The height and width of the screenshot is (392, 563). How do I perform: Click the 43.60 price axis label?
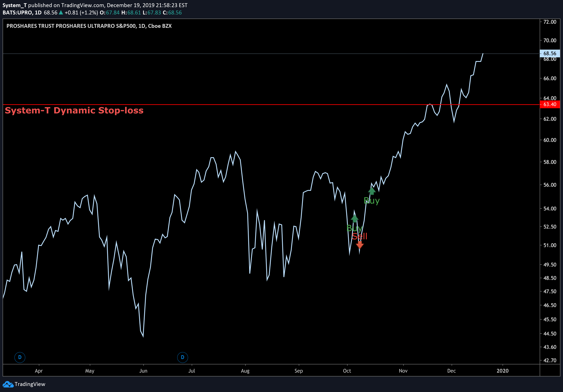click(550, 347)
